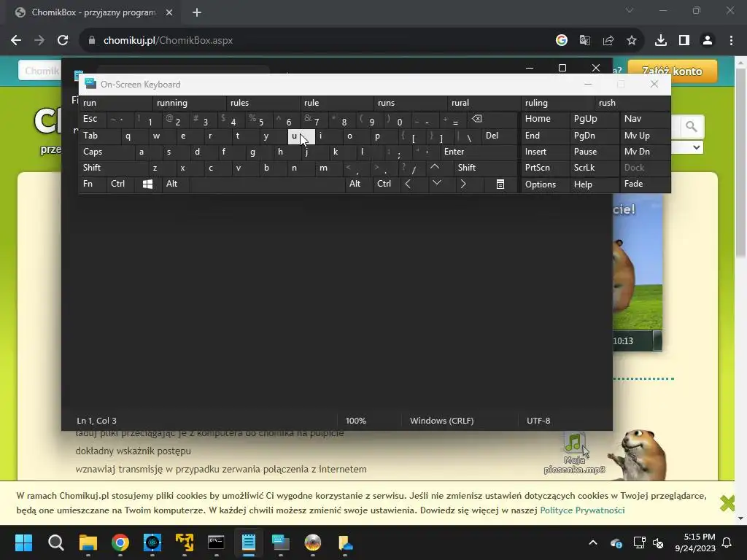Viewport: 747px width, 560px height.
Task: Toggle the ScrLk key
Action: tap(594, 168)
